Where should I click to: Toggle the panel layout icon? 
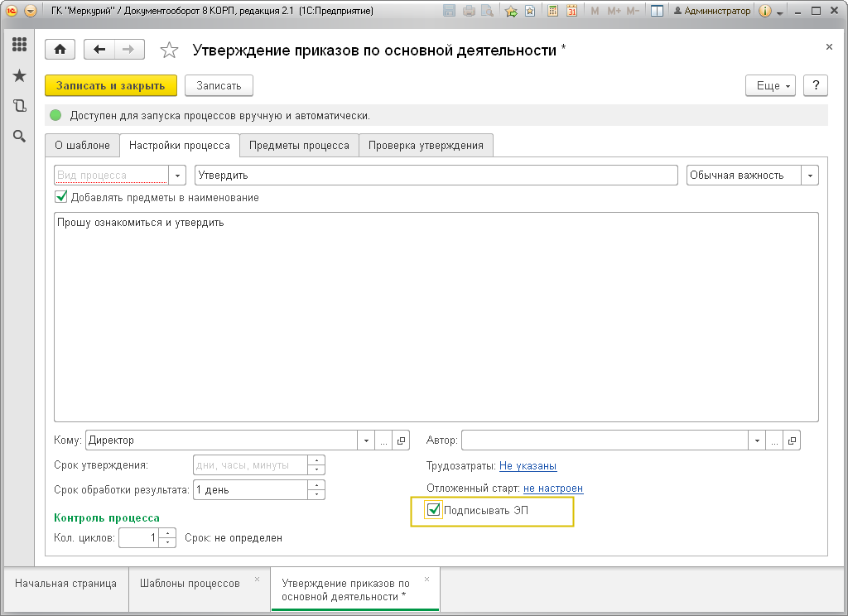tap(657, 10)
